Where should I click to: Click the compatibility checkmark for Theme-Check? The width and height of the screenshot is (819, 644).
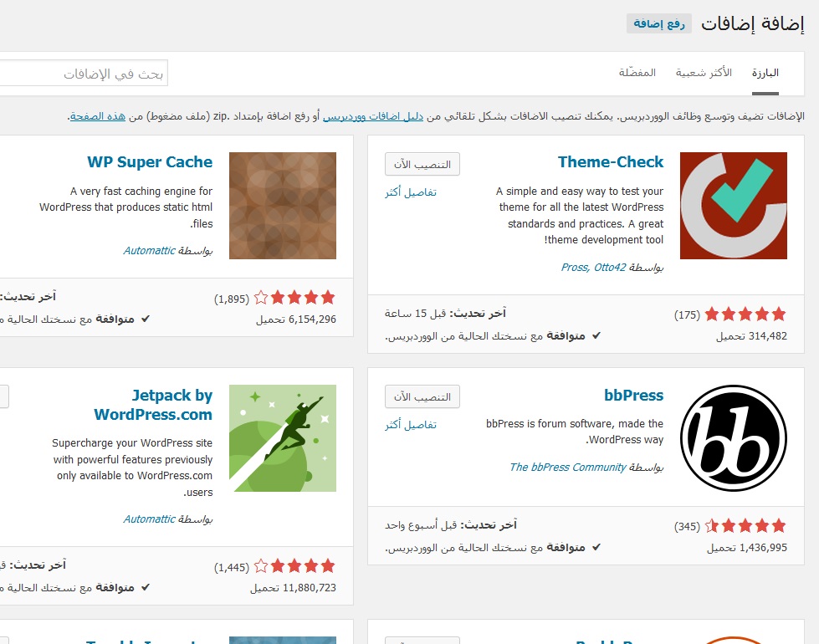596,335
